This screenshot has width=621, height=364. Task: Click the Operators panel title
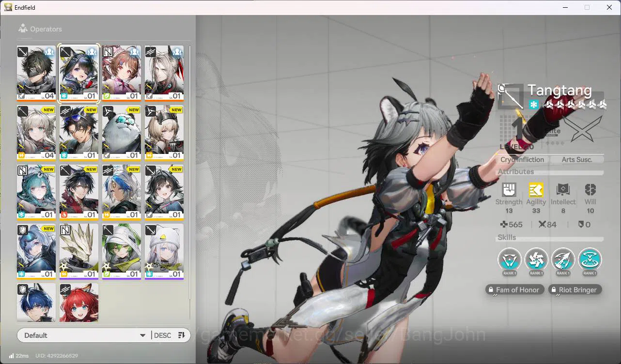[46, 29]
